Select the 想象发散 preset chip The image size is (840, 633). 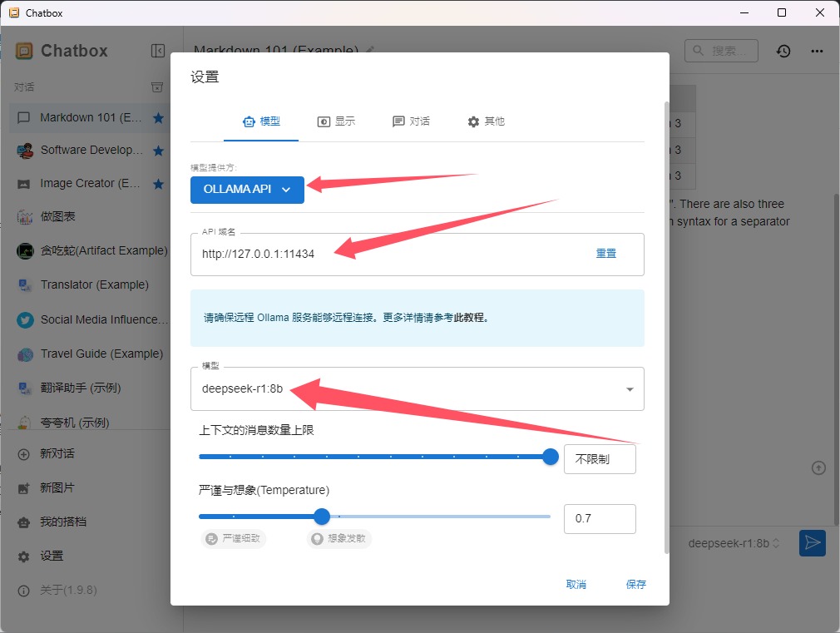(x=339, y=538)
